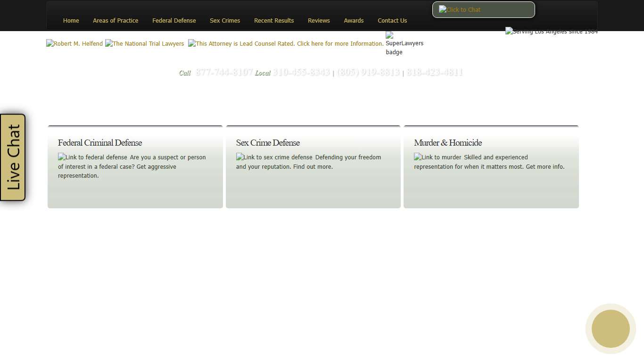The image size is (644, 362).
Task: Go to Contact Us
Action: (x=392, y=20)
